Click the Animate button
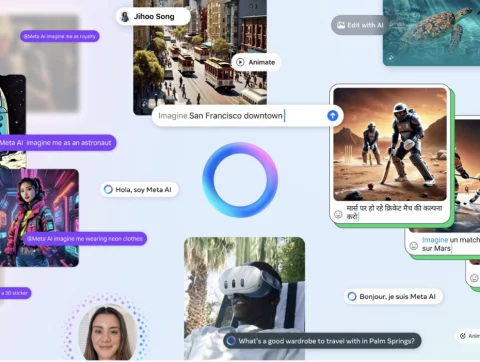Image resolution: width=480 pixels, height=362 pixels. pos(256,62)
